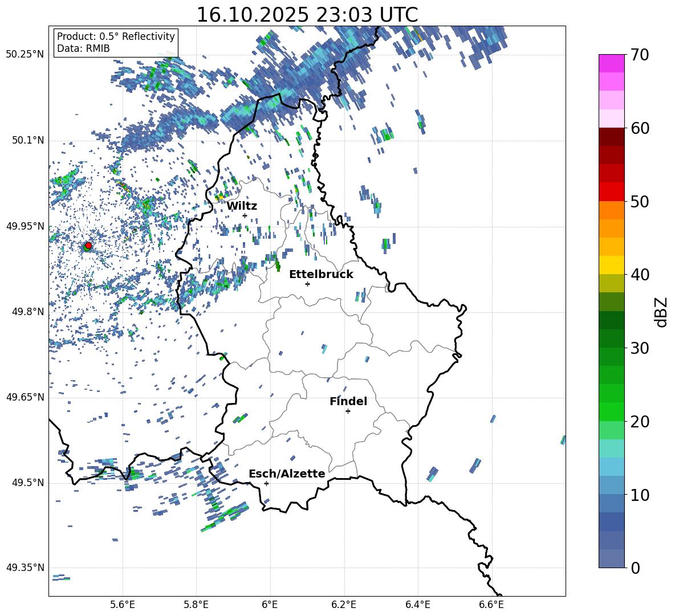Click the Data: RMIB text line
The height and width of the screenshot is (616, 675).
pos(83,48)
